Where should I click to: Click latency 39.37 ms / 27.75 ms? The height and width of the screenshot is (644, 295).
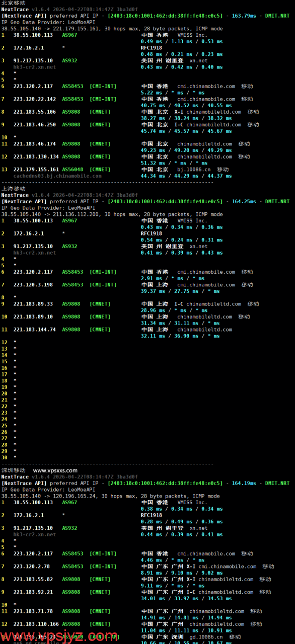tap(180, 291)
